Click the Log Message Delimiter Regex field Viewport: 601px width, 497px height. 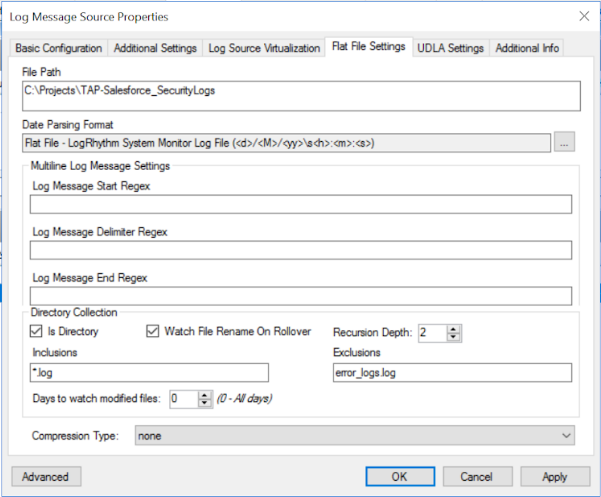coord(300,250)
